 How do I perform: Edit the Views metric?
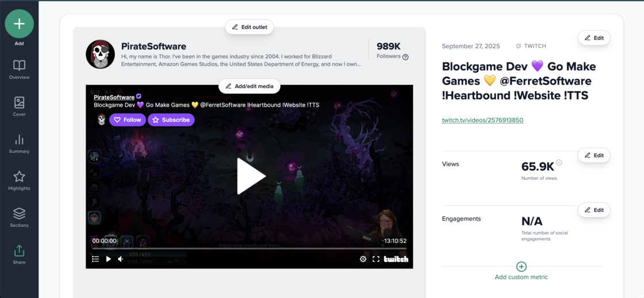point(593,156)
